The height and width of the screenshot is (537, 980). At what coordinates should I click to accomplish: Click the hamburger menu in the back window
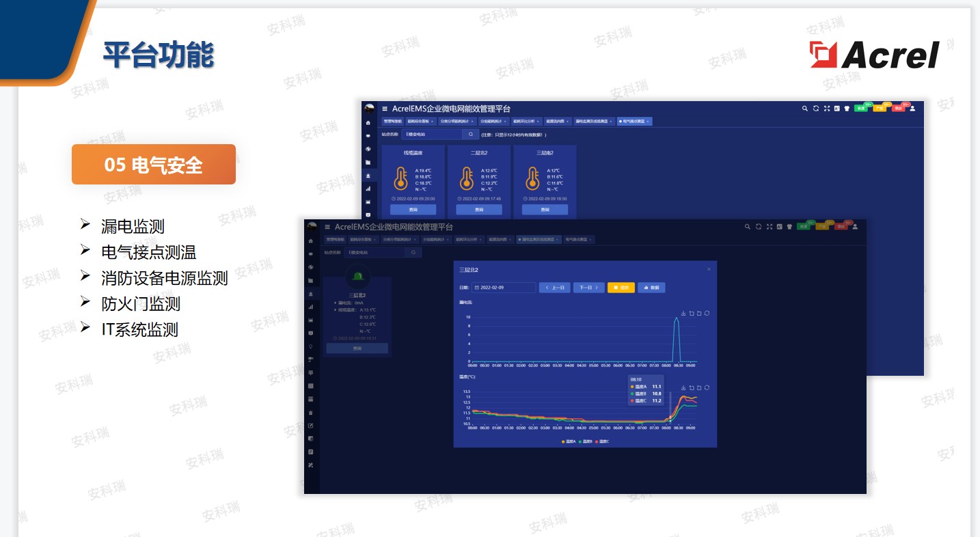click(385, 109)
